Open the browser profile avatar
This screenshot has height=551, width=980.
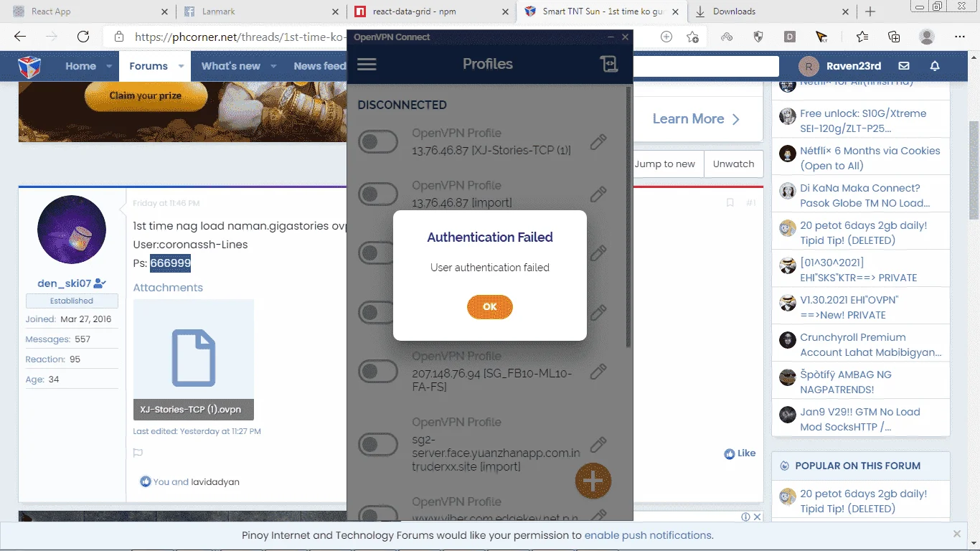pos(927,37)
